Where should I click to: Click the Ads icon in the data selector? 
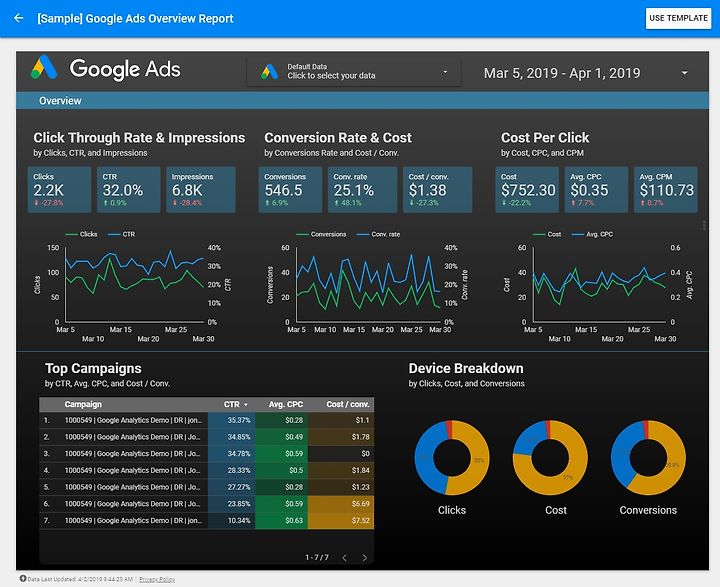tap(270, 72)
